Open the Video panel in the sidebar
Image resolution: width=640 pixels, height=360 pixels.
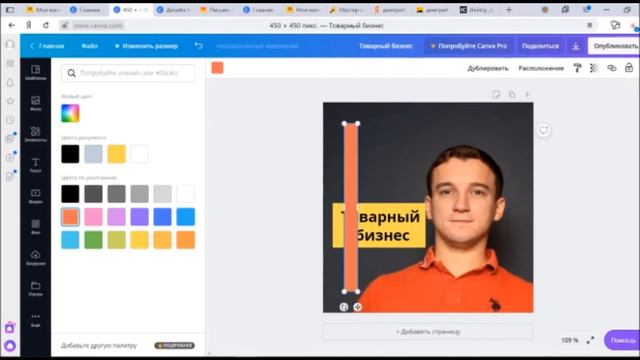(36, 196)
